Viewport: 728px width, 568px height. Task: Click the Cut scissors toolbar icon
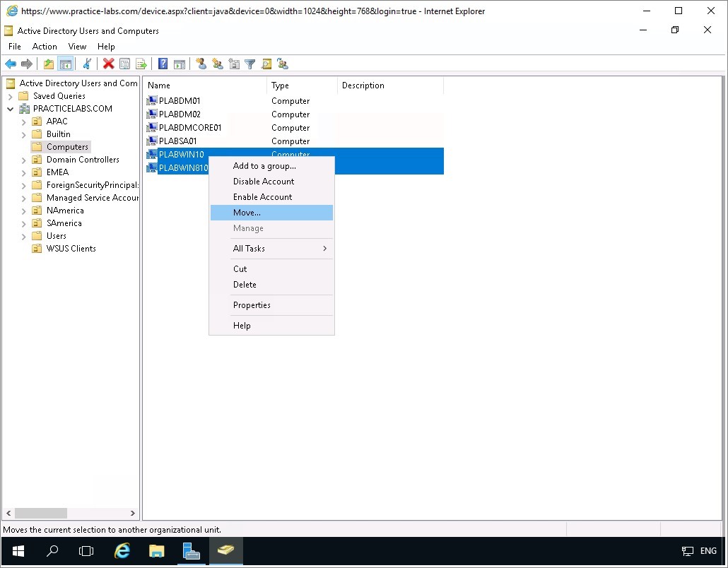(x=87, y=64)
